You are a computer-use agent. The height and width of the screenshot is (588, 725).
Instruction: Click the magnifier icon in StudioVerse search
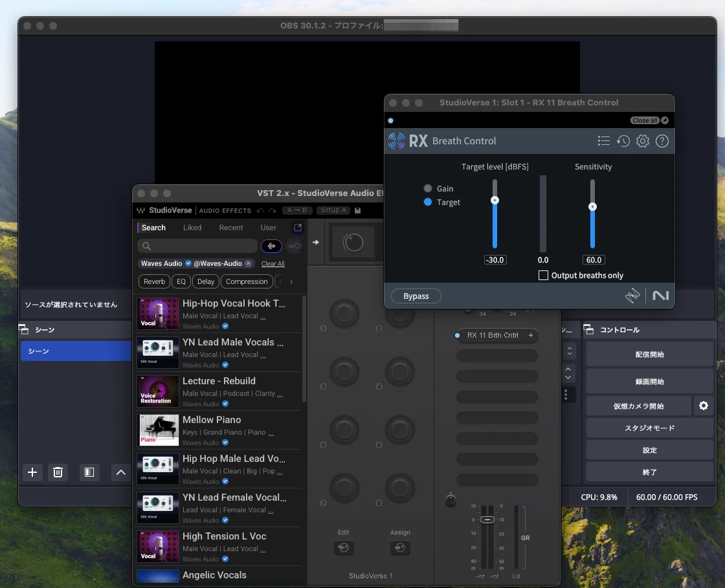pyautogui.click(x=146, y=246)
